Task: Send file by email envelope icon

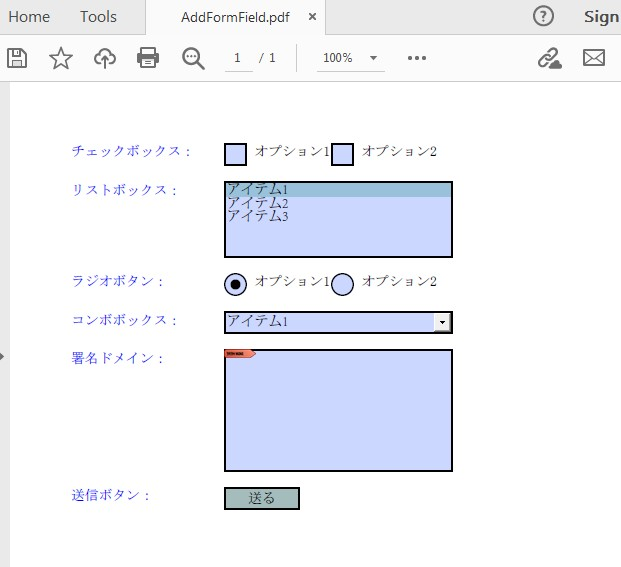Action: point(594,58)
